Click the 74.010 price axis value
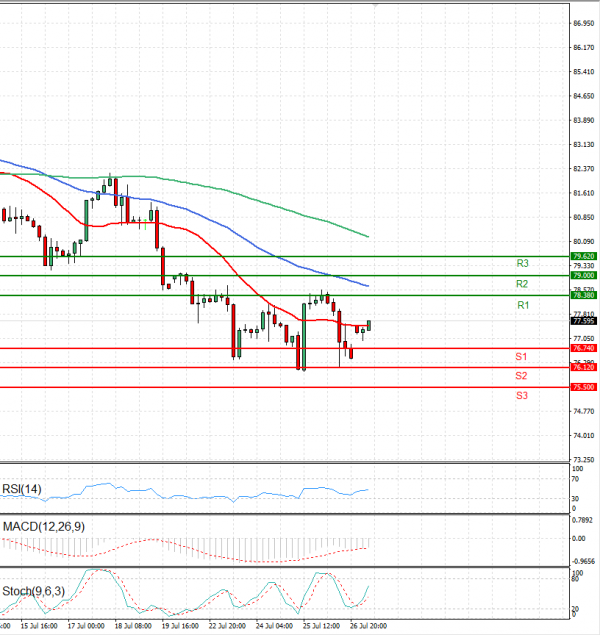This screenshot has width=600, height=635. 584,436
